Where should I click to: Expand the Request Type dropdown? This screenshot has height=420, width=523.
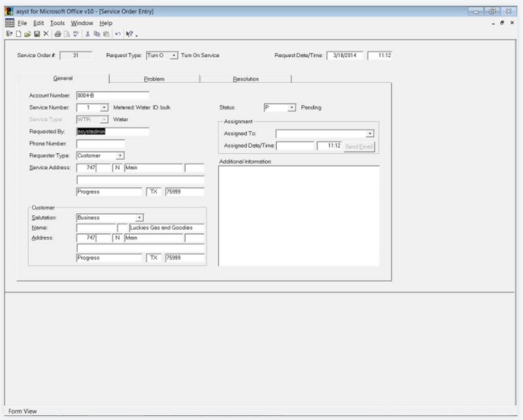pos(174,55)
